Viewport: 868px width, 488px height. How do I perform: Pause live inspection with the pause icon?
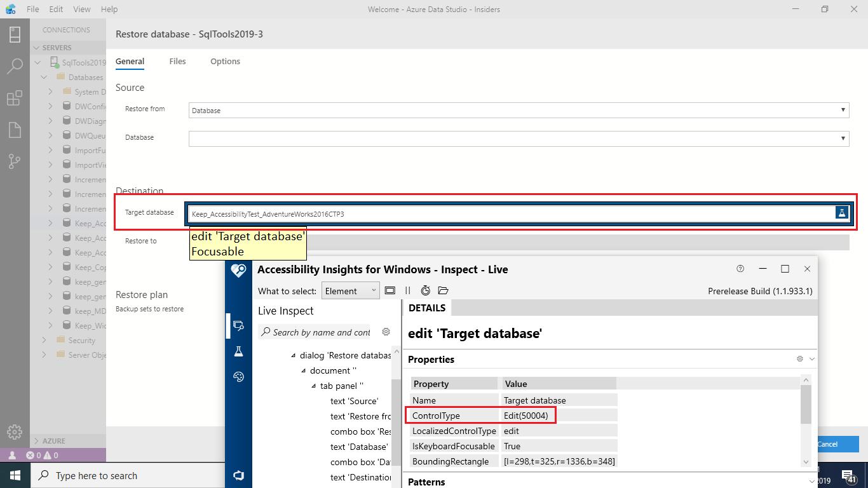pyautogui.click(x=407, y=290)
